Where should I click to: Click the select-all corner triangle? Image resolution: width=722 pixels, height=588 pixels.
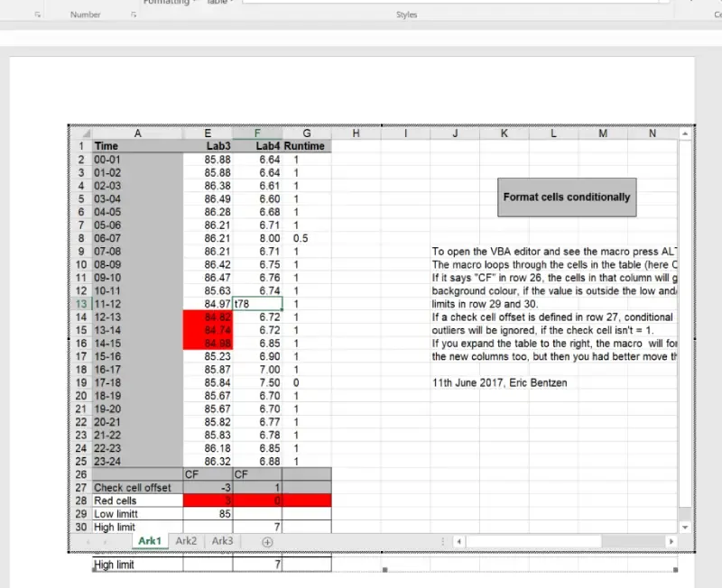coord(86,133)
